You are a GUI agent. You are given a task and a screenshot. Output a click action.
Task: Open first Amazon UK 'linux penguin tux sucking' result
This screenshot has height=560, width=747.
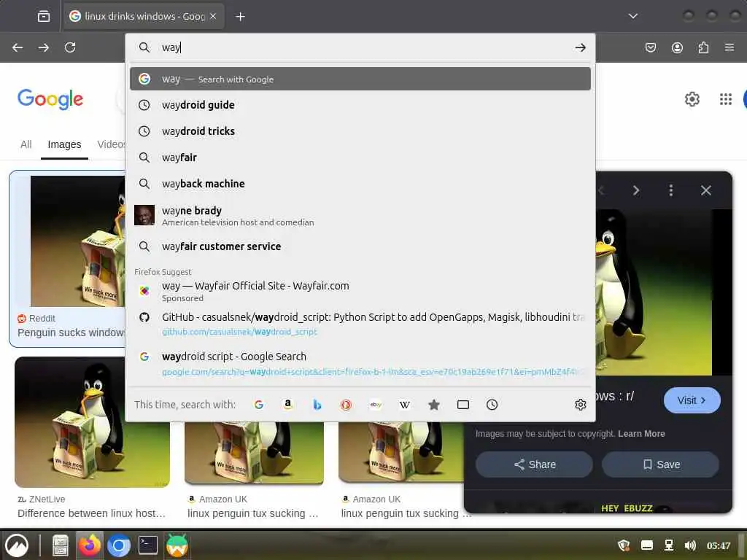coord(253,513)
